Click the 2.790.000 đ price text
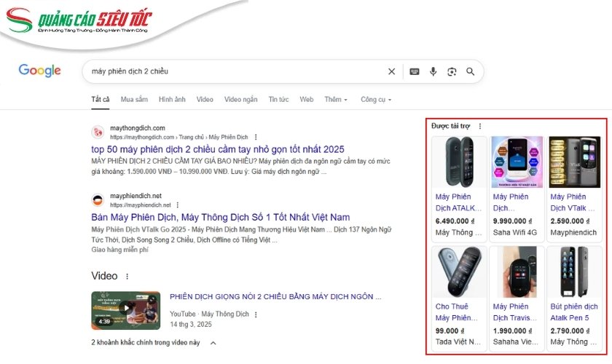The image size is (612, 364). coord(570,331)
